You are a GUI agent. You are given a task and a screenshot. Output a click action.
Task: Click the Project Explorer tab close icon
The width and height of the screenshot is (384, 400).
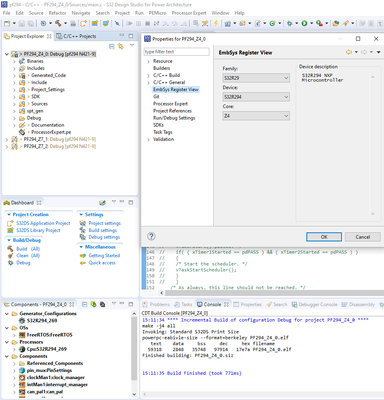click(49, 36)
